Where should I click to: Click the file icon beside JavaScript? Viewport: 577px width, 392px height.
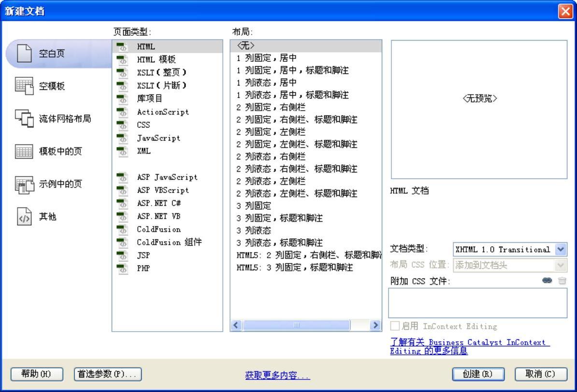pyautogui.click(x=122, y=138)
